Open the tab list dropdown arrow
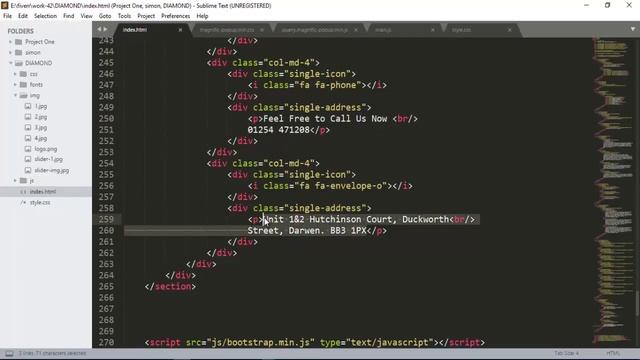Image resolution: width=640 pixels, height=360 pixels. pyautogui.click(x=633, y=29)
